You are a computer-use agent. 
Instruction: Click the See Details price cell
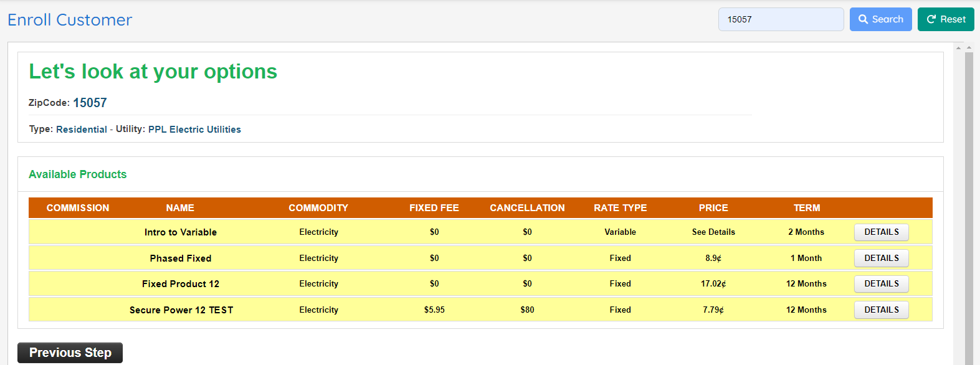[713, 232]
